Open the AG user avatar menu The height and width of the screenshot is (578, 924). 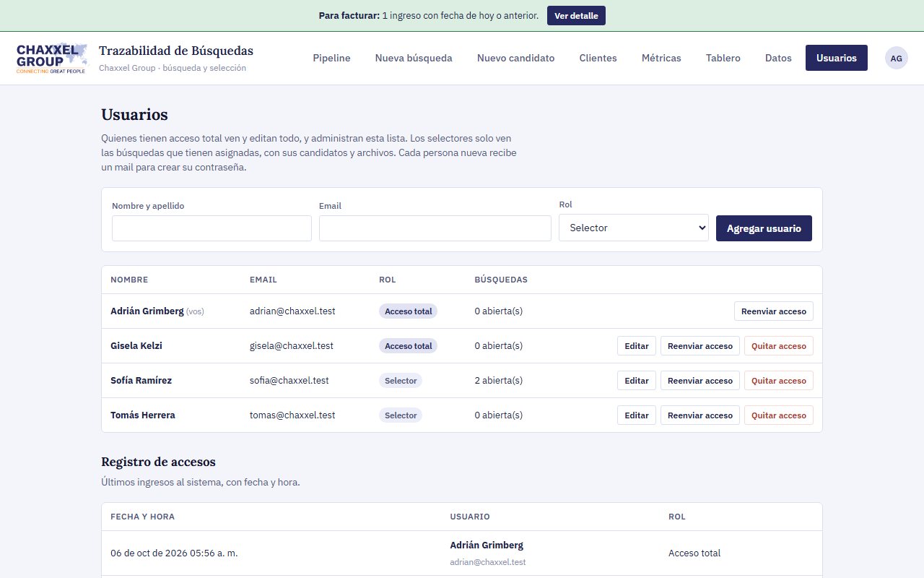tap(897, 58)
